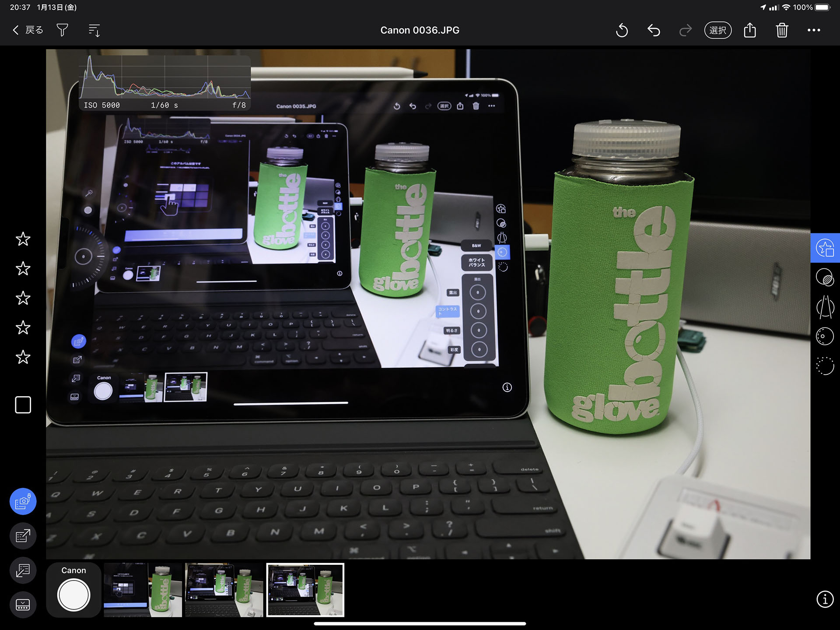Tap the 選択 select button
Image resolution: width=840 pixels, height=630 pixels.
pyautogui.click(x=717, y=30)
